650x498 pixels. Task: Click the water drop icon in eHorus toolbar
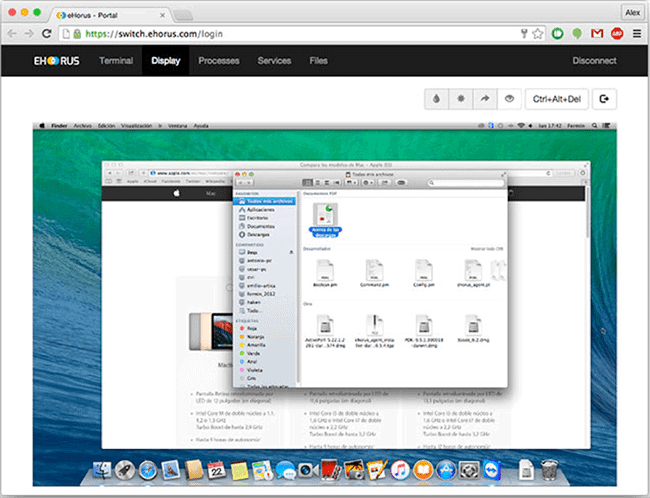pyautogui.click(x=436, y=99)
